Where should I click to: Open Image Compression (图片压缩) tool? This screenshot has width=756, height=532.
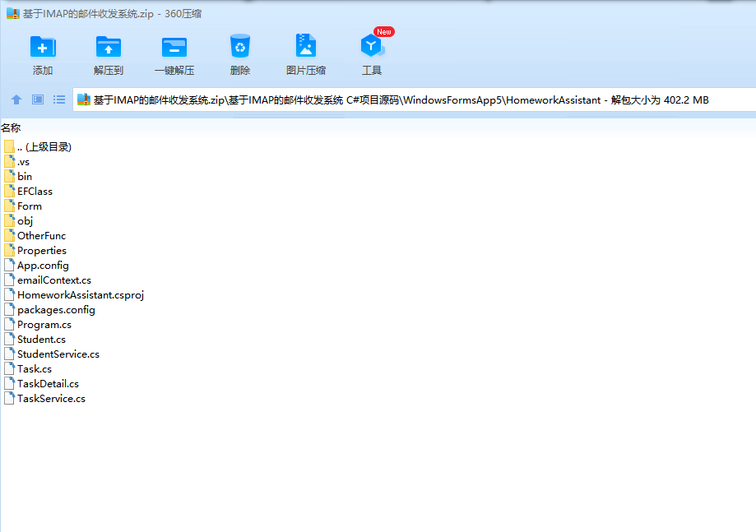point(306,46)
